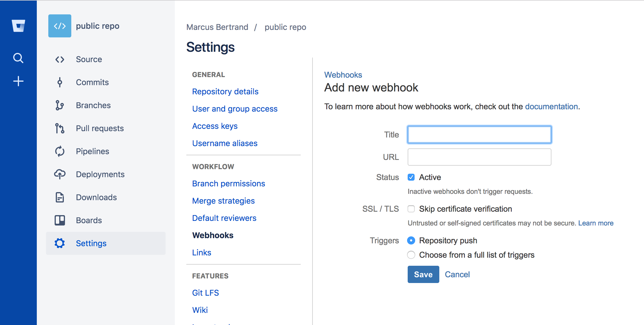This screenshot has width=644, height=325.
Task: Click the Boards navigation icon
Action: (60, 220)
